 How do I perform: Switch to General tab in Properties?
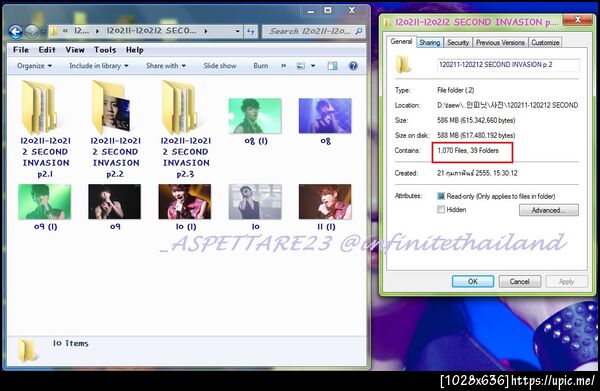point(401,41)
